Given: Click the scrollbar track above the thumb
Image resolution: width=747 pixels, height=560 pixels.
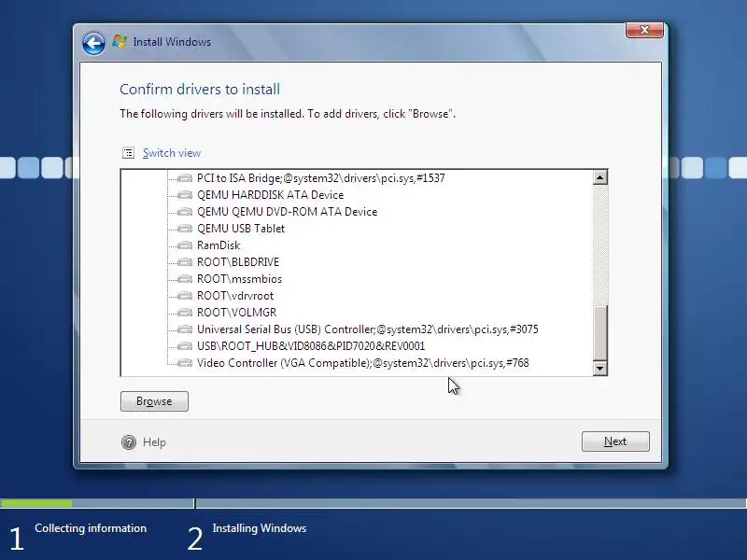Looking at the screenshot, I should point(600,245).
